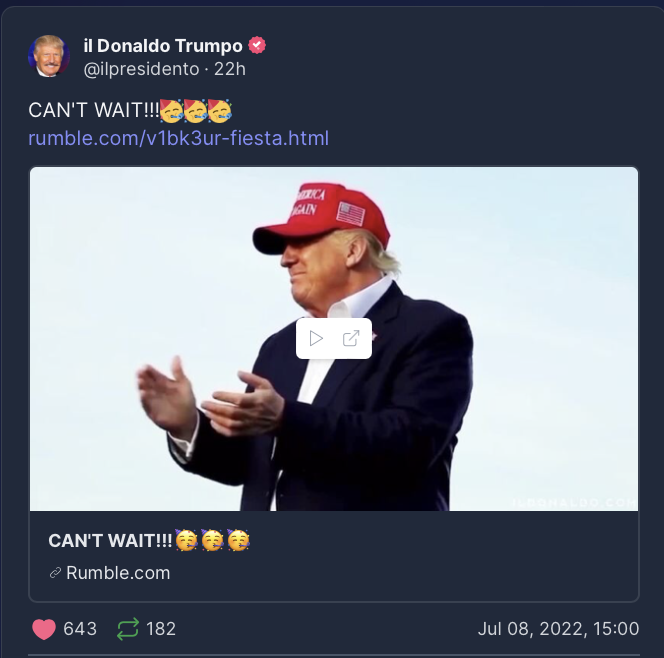Click the Jul 08, 2022, 15:00 date
The width and height of the screenshot is (664, 658).
point(558,629)
